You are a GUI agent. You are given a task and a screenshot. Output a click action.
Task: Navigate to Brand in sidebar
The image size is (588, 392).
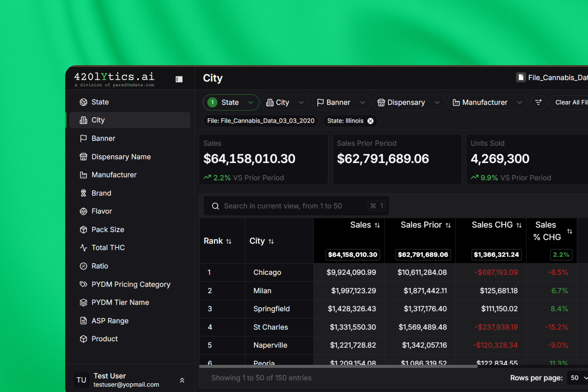[101, 193]
